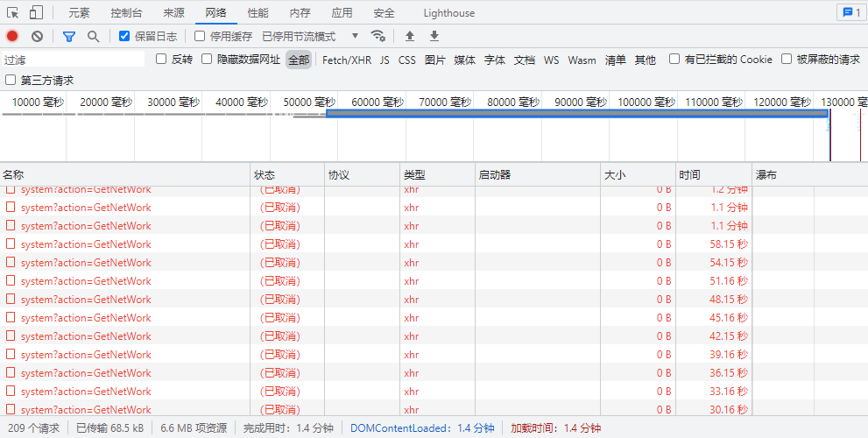Filter requests by 文档
This screenshot has width=868, height=438.
click(525, 60)
